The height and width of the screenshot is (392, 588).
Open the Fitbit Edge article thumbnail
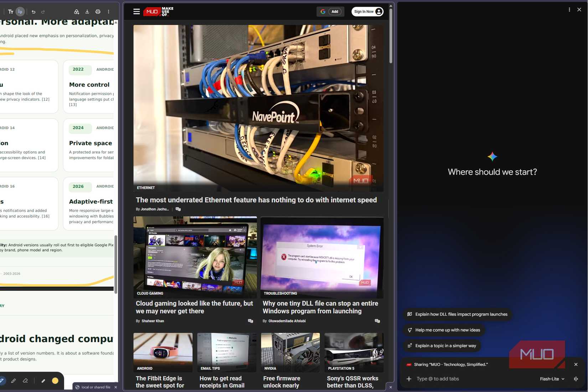pos(163,352)
